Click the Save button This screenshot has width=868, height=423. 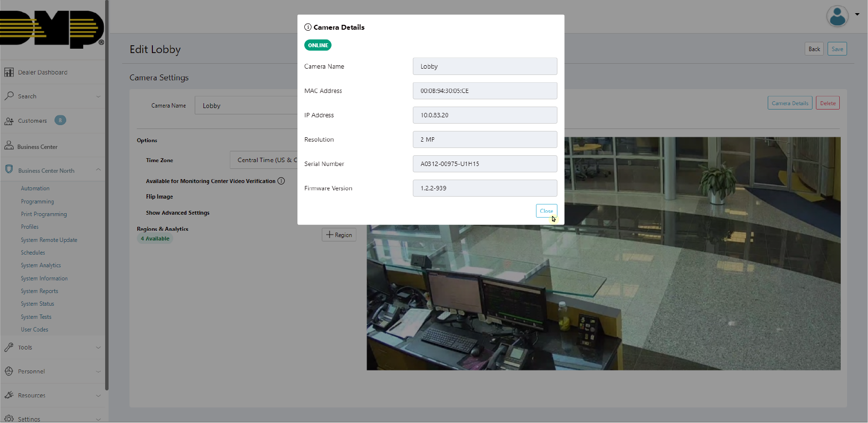[837, 49]
